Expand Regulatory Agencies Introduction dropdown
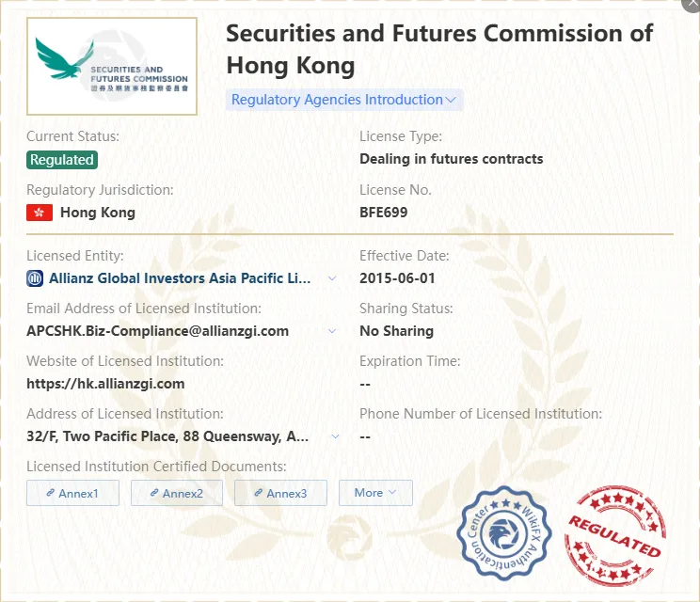Screen dimensions: 700x602 click(344, 100)
